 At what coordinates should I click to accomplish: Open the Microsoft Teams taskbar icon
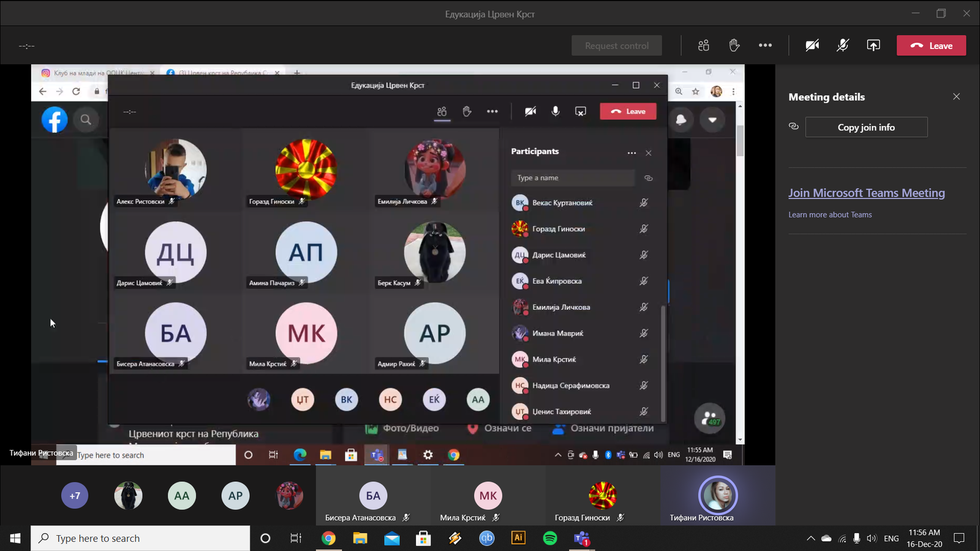[x=581, y=538]
